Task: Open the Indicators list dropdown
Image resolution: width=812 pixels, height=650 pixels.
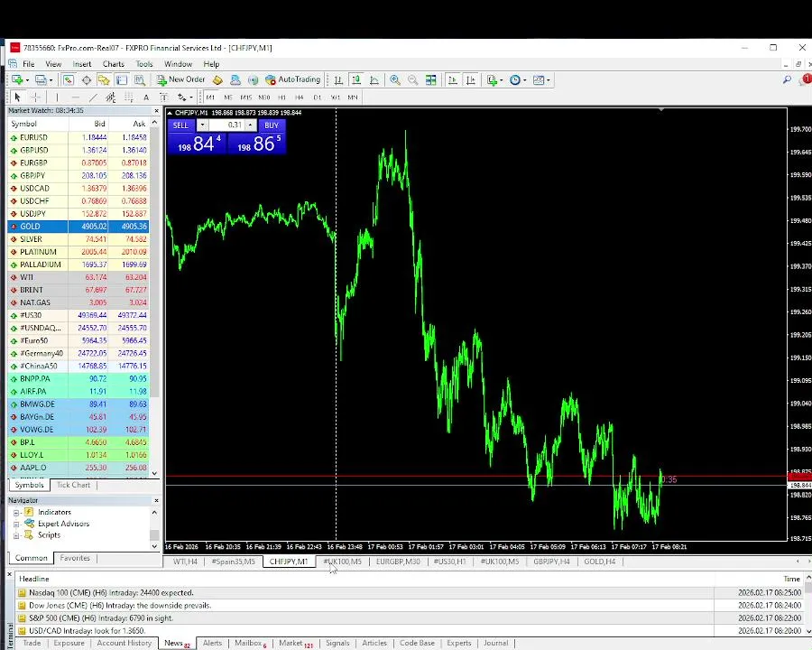Action: [x=494, y=79]
